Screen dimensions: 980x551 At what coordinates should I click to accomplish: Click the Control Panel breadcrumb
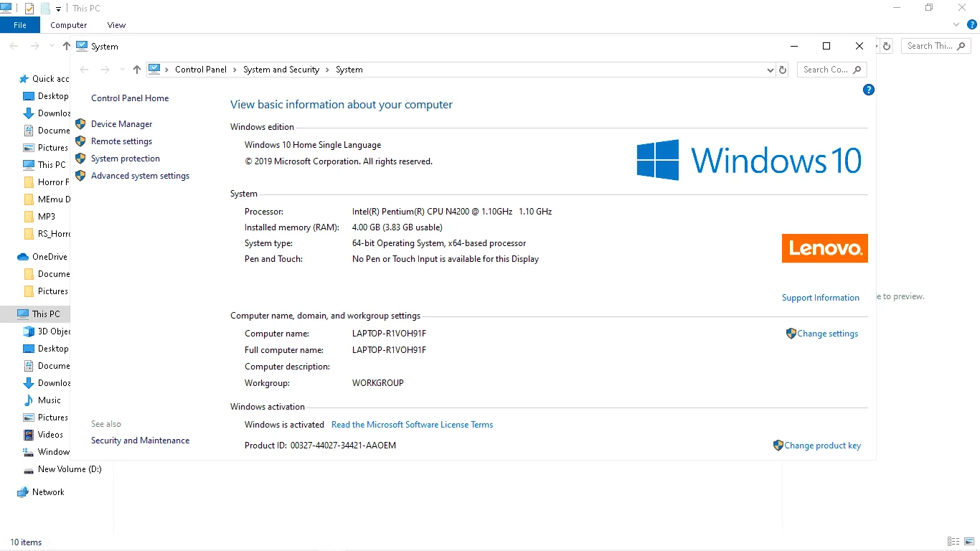[201, 70]
